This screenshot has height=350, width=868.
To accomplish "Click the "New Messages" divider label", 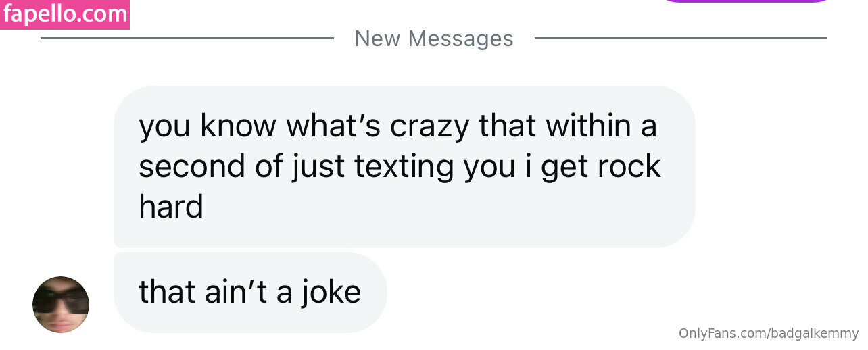I will [x=433, y=39].
